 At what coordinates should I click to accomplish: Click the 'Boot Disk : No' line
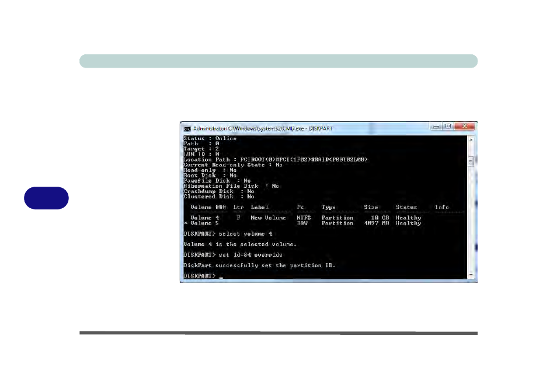(210, 176)
